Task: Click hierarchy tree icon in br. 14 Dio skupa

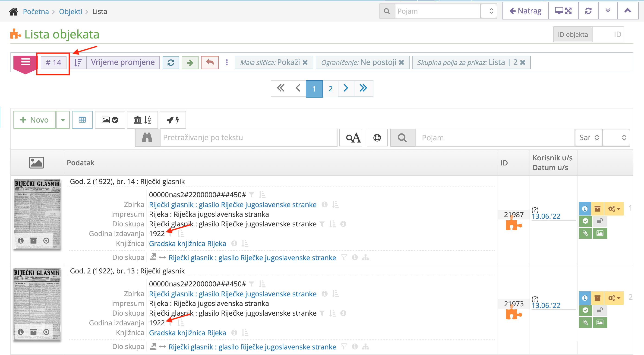Action: click(x=366, y=257)
